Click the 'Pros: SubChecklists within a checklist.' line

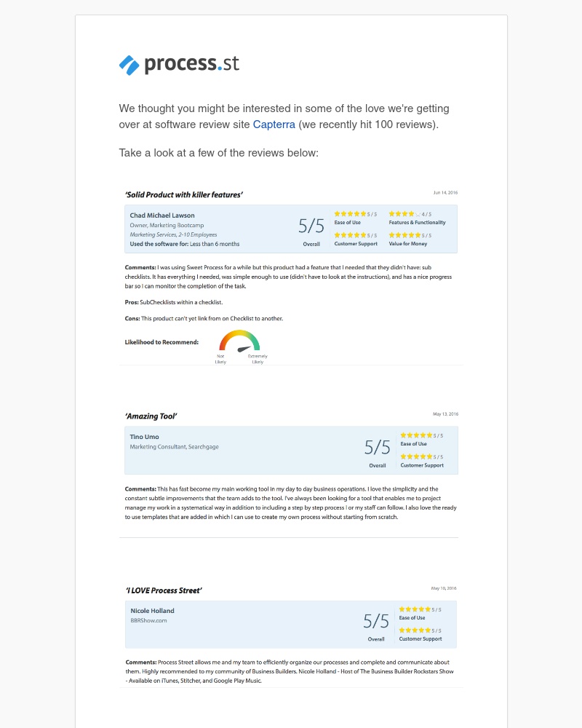click(x=174, y=302)
